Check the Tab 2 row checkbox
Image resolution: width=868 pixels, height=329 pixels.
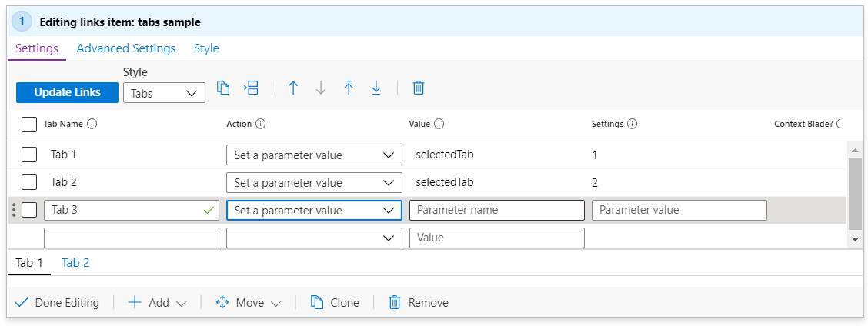(29, 182)
